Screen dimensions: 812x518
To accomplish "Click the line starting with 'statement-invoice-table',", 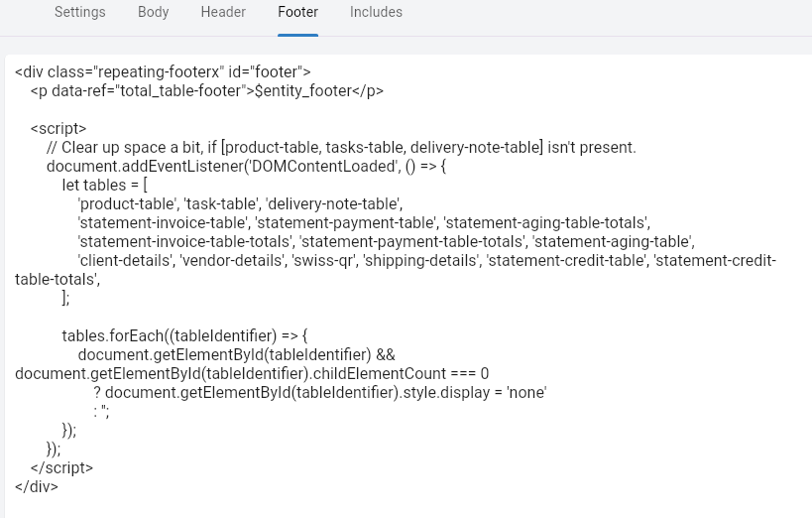I will 363,223.
